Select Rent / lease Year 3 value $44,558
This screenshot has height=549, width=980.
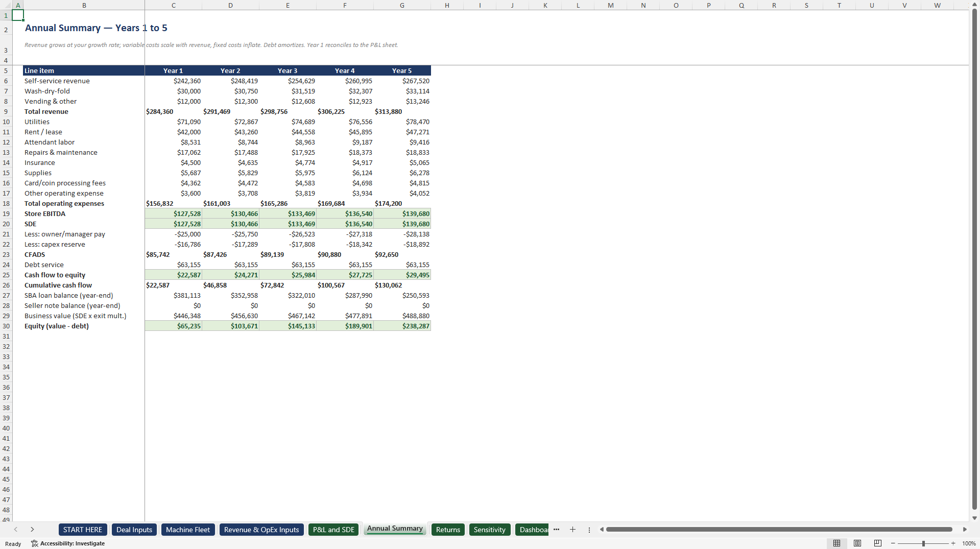[x=288, y=132]
